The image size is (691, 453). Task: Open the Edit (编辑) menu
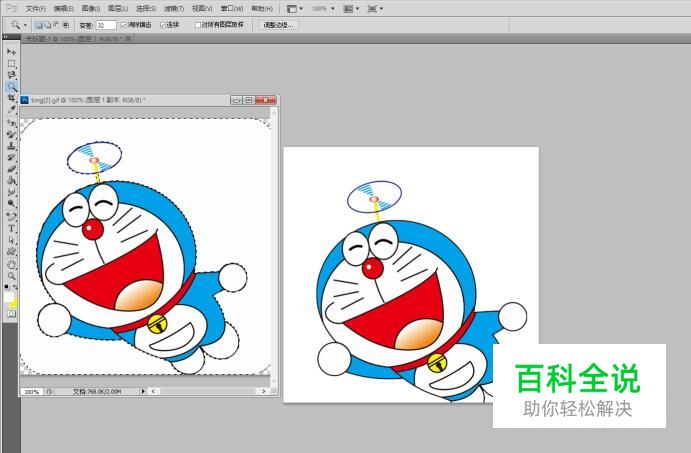point(63,8)
